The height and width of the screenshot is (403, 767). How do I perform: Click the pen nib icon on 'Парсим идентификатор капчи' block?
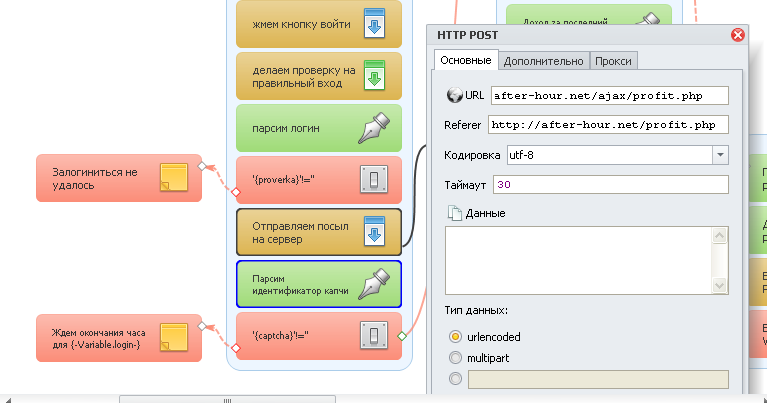374,284
